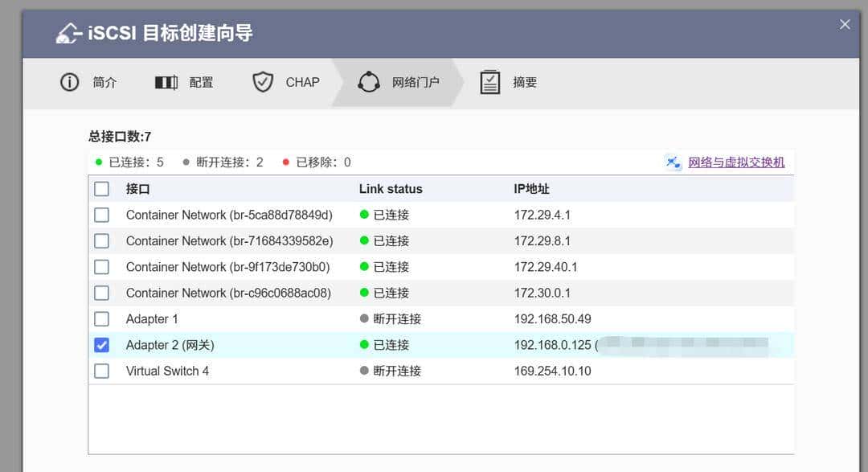
Task: Click the red 已移除 legend dot
Action: (x=285, y=161)
